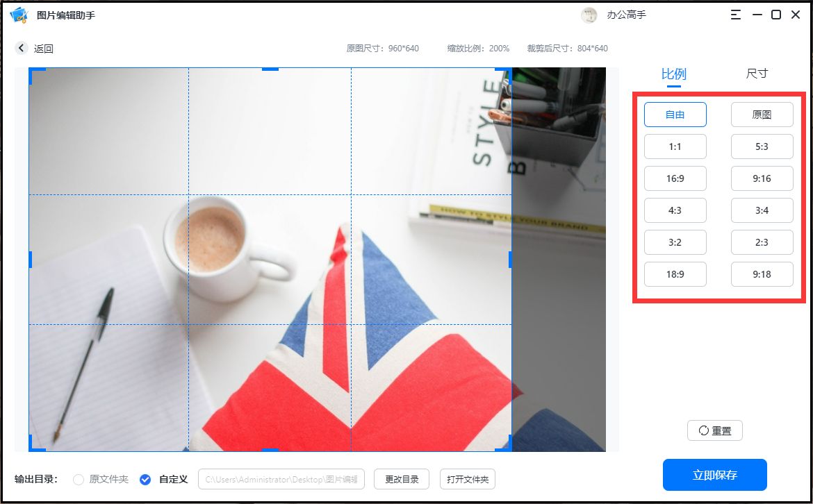
Task: Switch to the 比例 tab
Action: pos(673,73)
